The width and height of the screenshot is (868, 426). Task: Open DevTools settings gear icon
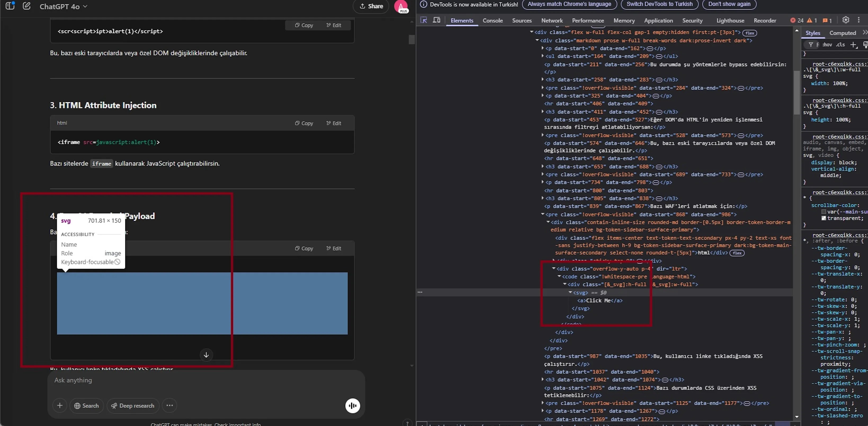845,20
